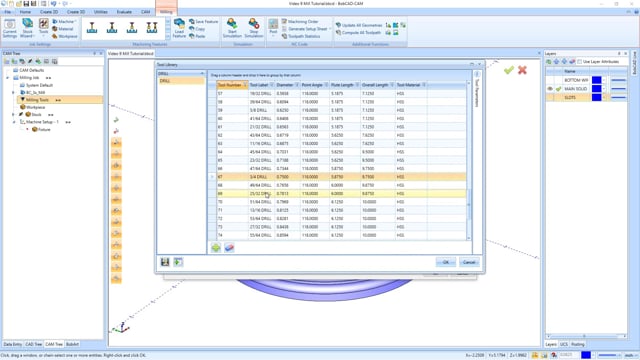Screen dimensions: 640x360
Task: Open the File menu
Action: point(7,12)
